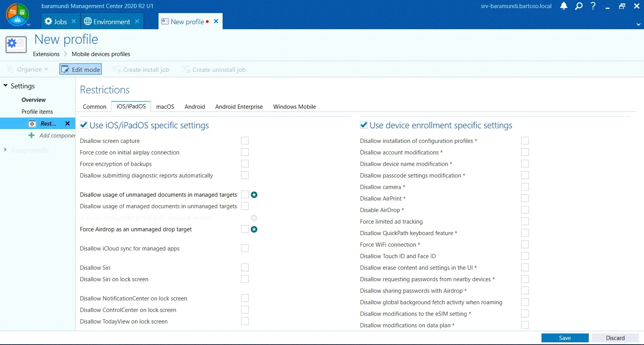The height and width of the screenshot is (345, 644).
Task: Uncheck Use iOS/iPadOS specific settings
Action: click(84, 125)
